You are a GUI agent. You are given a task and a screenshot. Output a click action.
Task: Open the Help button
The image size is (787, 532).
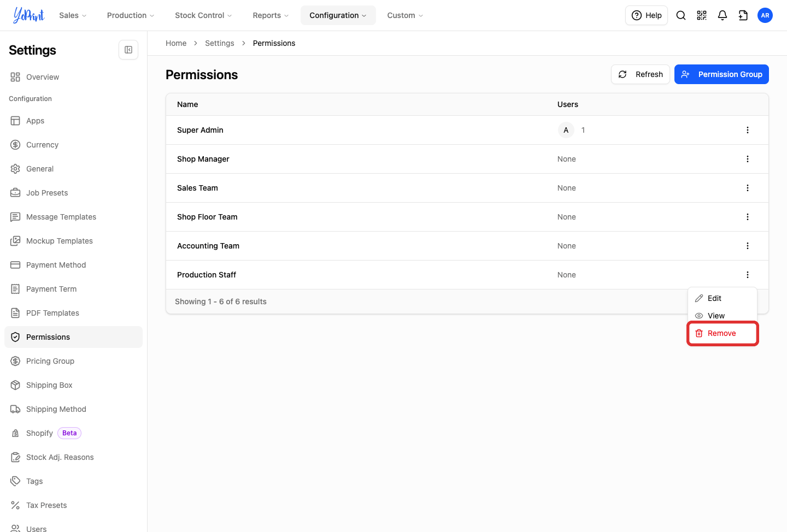pyautogui.click(x=647, y=15)
